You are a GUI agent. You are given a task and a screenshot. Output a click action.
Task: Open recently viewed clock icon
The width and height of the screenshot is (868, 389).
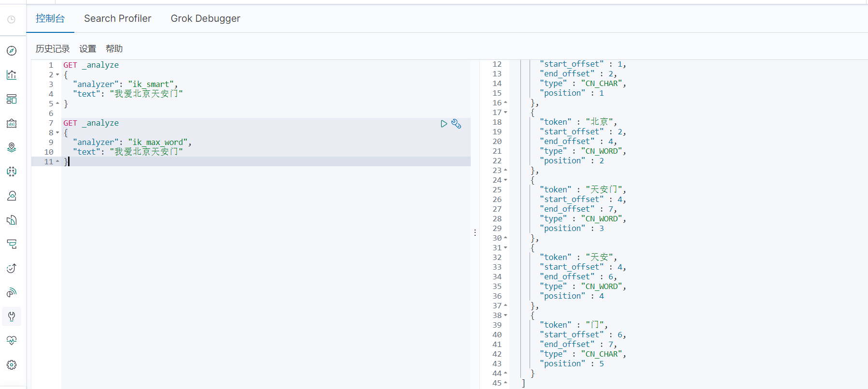[x=12, y=19]
